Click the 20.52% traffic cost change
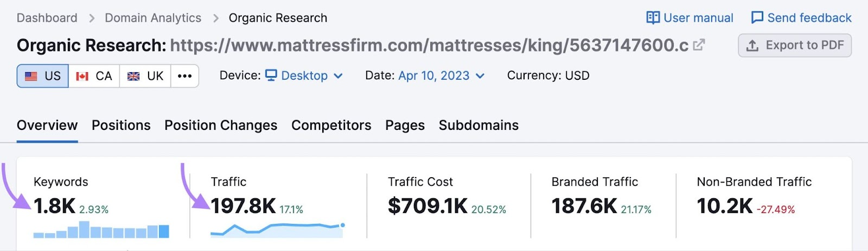868x251 pixels. pyautogui.click(x=489, y=210)
